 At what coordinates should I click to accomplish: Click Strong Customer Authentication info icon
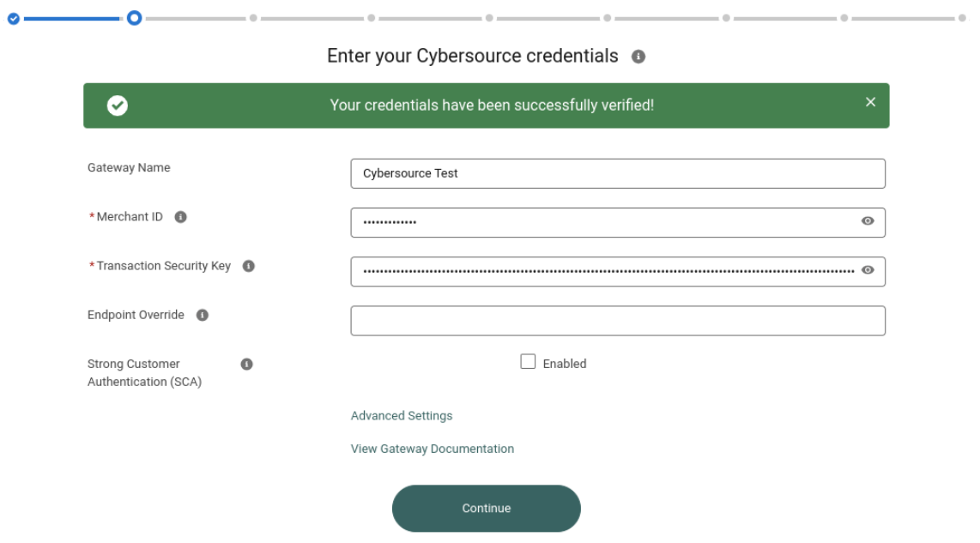[247, 365]
